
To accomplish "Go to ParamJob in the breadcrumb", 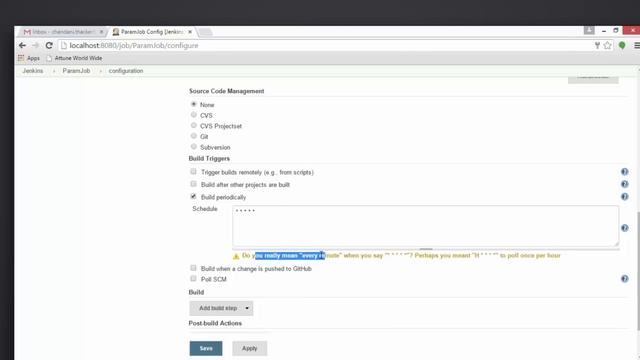I will coord(76,71).
